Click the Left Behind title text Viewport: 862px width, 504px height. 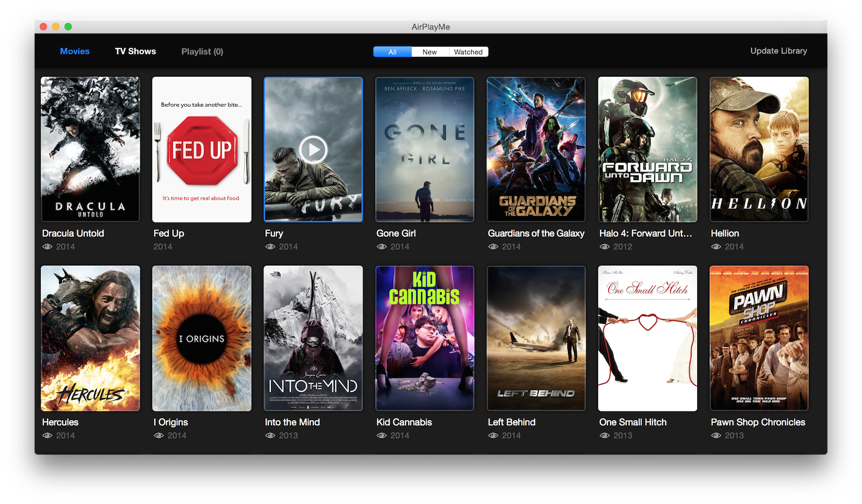click(512, 422)
